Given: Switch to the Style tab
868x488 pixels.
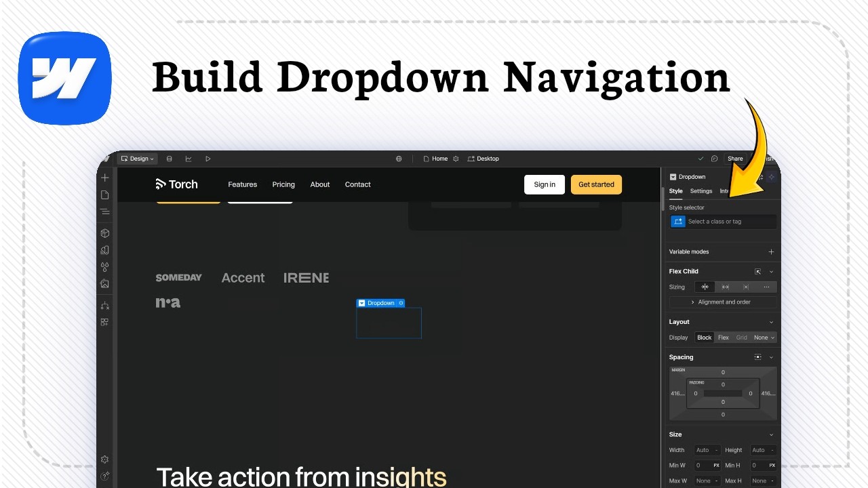Looking at the screenshot, I should pyautogui.click(x=676, y=191).
